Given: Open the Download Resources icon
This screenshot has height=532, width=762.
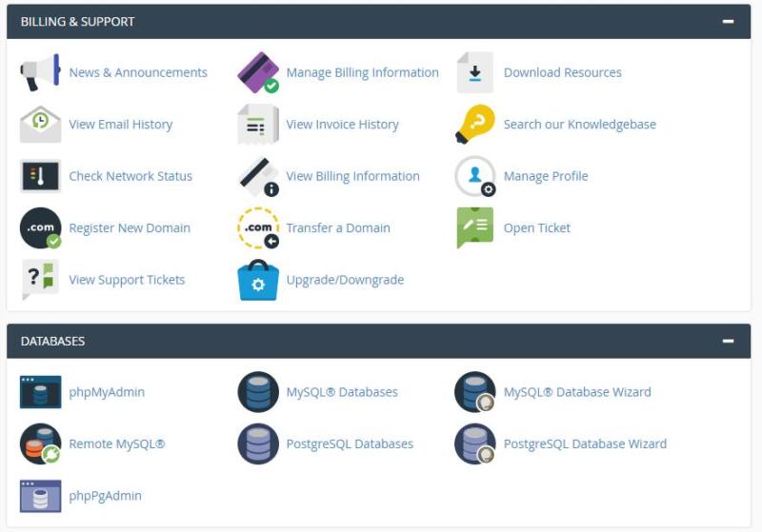Looking at the screenshot, I should pyautogui.click(x=474, y=73).
